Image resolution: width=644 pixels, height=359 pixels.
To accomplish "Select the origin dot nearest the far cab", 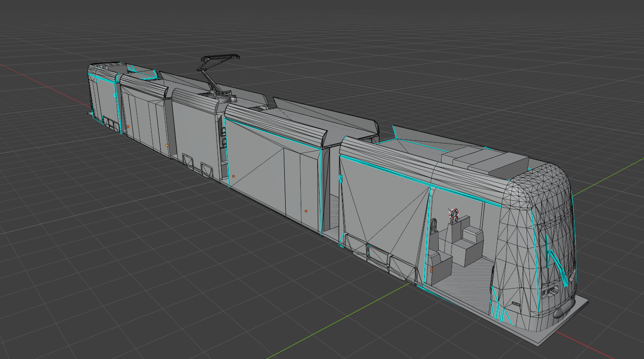I will click(x=128, y=127).
